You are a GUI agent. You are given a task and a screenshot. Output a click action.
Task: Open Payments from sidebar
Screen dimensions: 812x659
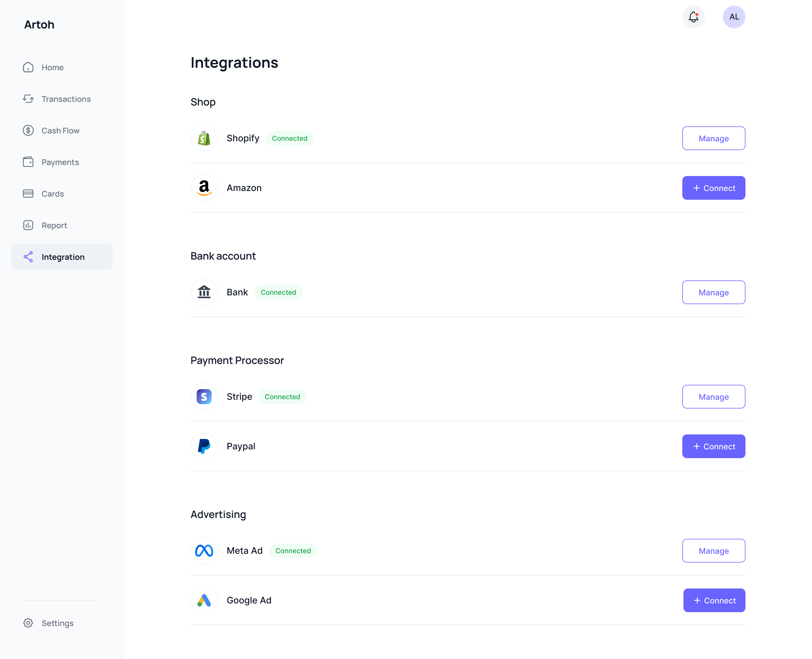[60, 162]
